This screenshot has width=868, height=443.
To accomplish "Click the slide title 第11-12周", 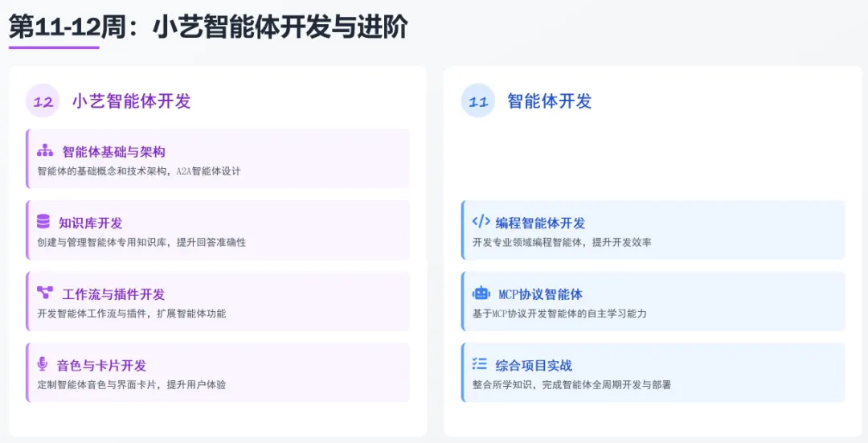I will coord(68,27).
